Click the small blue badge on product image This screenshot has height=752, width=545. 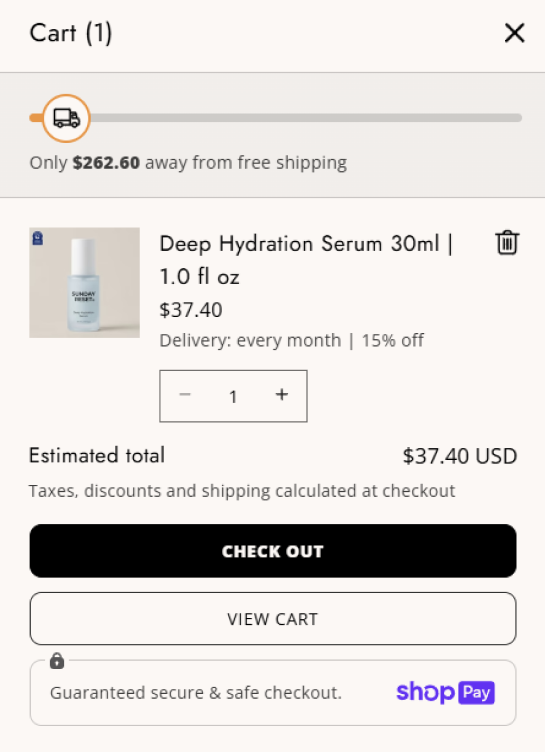click(38, 238)
